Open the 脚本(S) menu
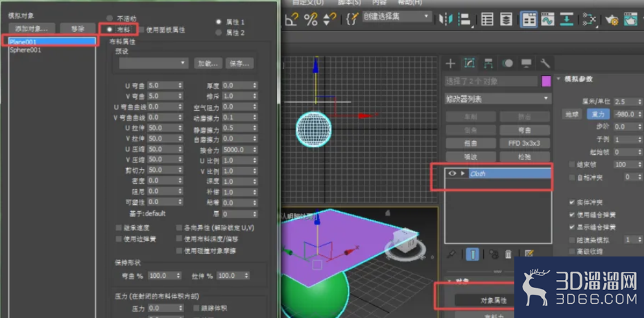The width and height of the screenshot is (644, 318). 349,3
